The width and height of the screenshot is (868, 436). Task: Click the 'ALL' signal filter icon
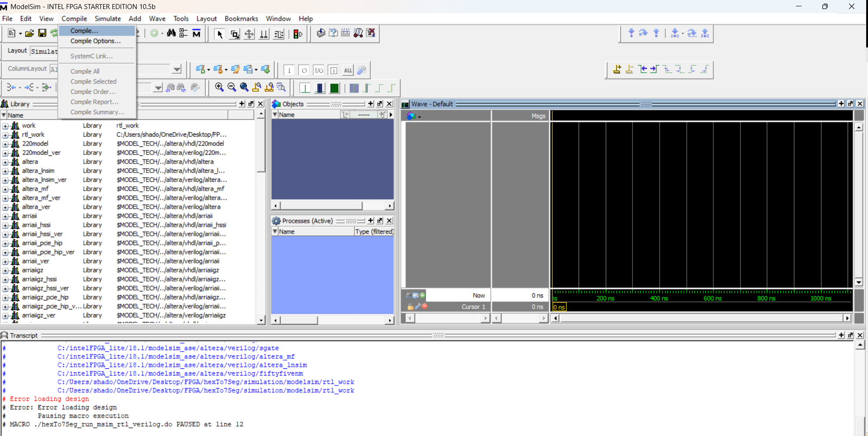coord(348,70)
